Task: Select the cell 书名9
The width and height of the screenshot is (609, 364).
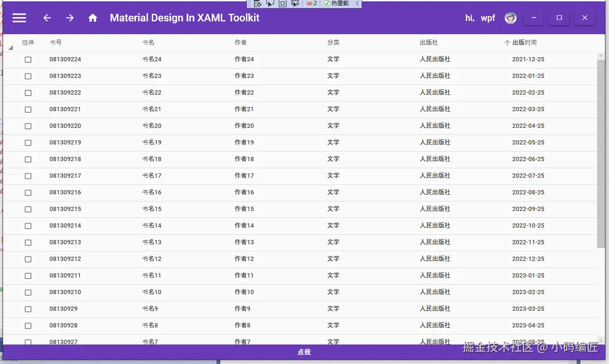Action: 150,309
